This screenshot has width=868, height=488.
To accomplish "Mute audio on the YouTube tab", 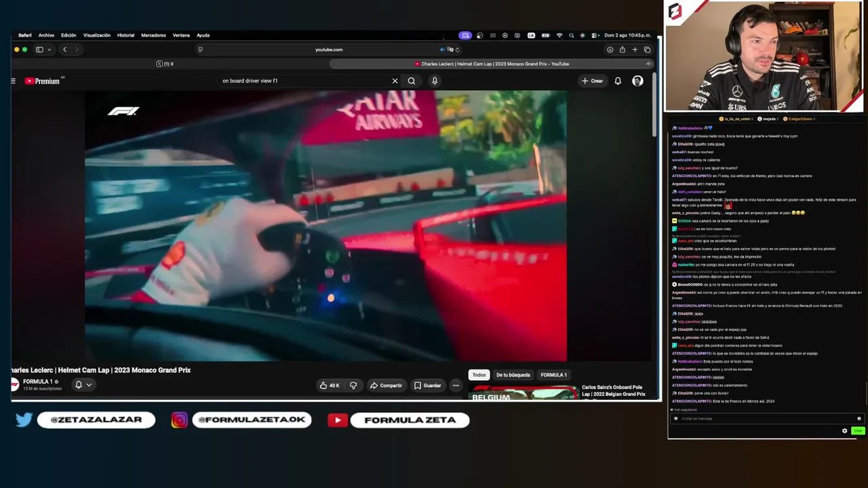I will (648, 64).
